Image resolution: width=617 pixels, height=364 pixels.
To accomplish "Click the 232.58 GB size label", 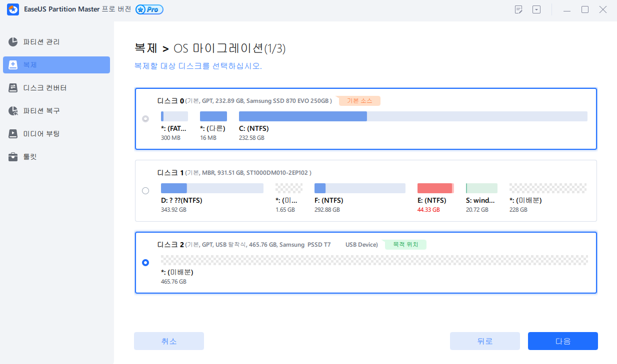I will pyautogui.click(x=251, y=138).
